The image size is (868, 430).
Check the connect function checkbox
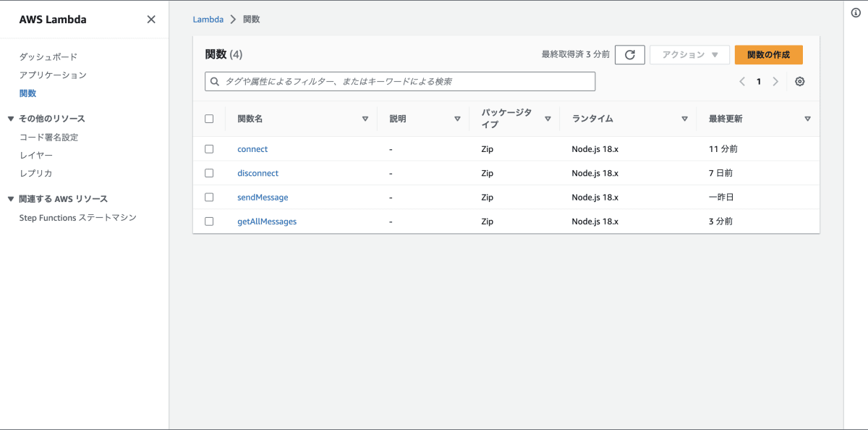(209, 149)
